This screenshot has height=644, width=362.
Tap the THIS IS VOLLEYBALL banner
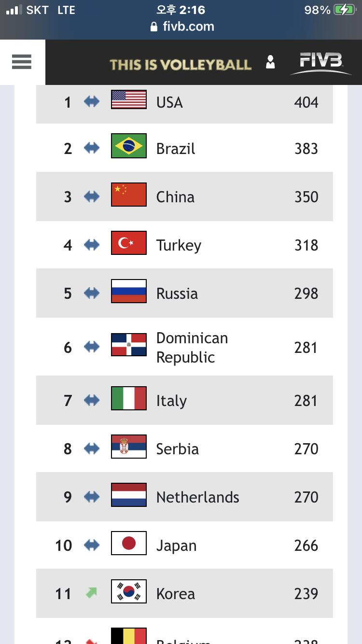[x=181, y=65]
